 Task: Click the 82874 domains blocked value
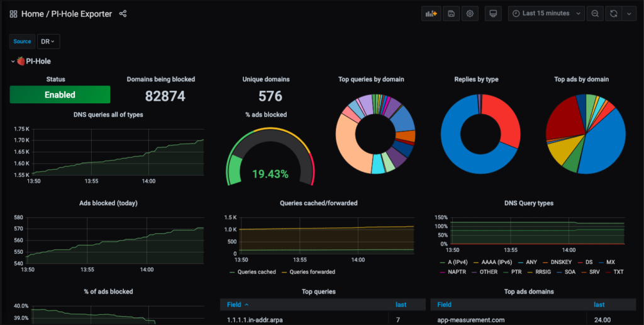tap(165, 96)
